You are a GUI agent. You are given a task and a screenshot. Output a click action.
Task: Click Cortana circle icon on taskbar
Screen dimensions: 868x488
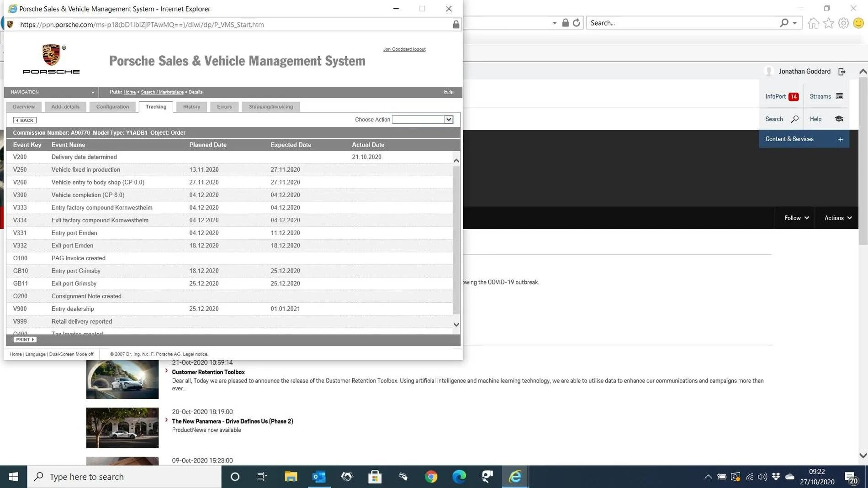[x=235, y=477]
